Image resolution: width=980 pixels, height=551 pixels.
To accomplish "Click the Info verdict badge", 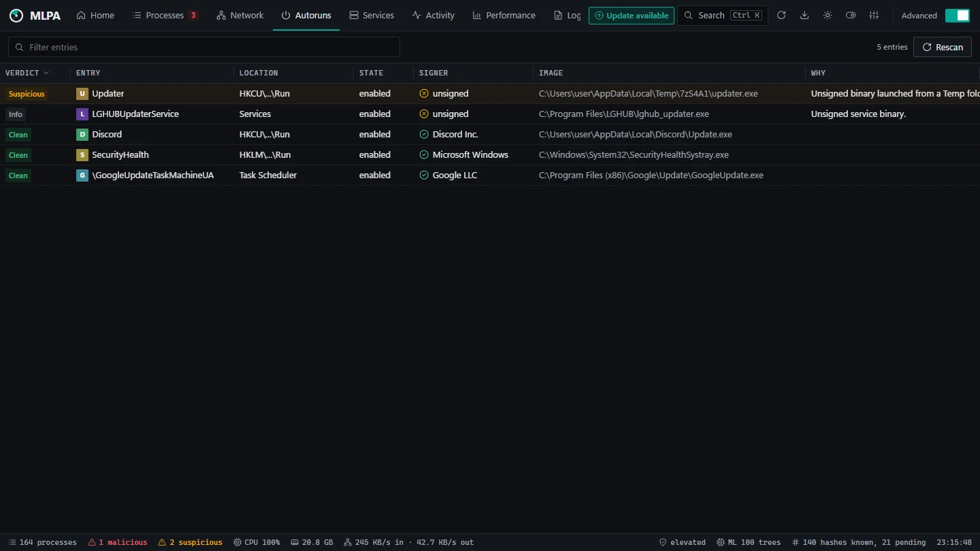I will coord(16,114).
